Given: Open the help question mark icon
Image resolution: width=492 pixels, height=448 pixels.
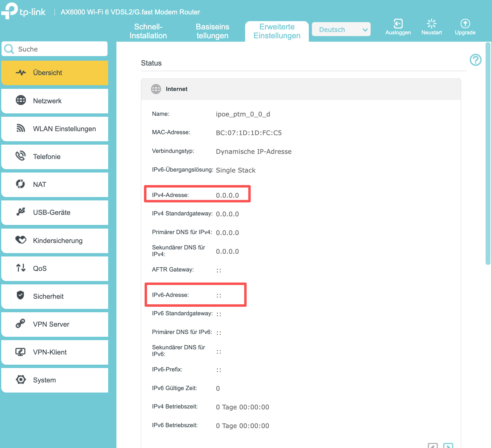Looking at the screenshot, I should pyautogui.click(x=475, y=60).
